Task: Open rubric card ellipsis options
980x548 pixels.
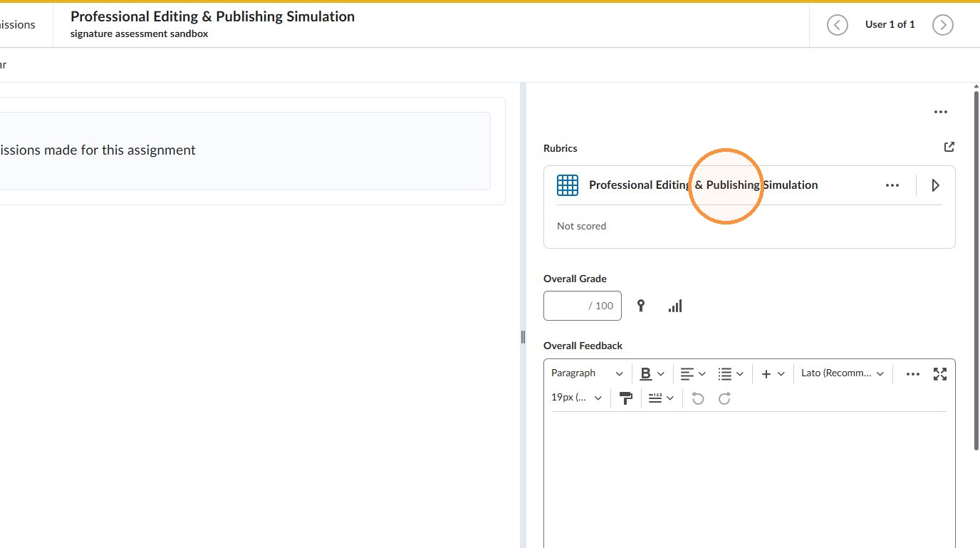Action: (892, 185)
